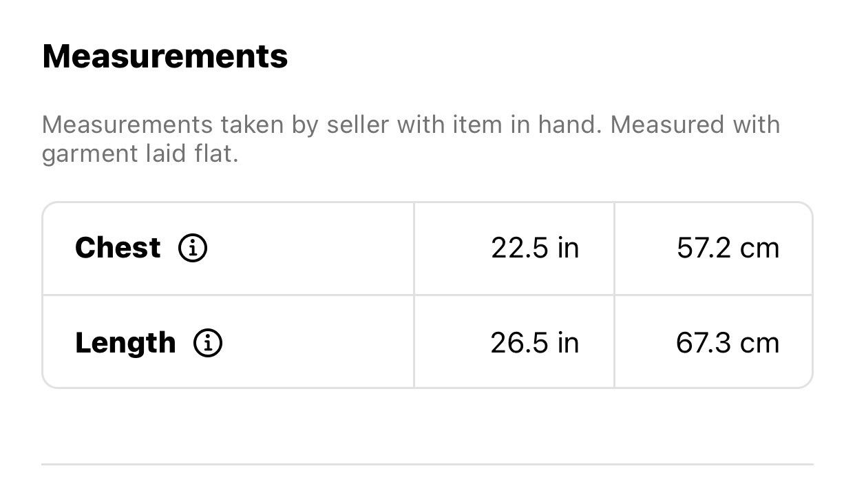
Task: Click the column divider between 22.5 in and 57.2 cm
Action: [x=614, y=249]
